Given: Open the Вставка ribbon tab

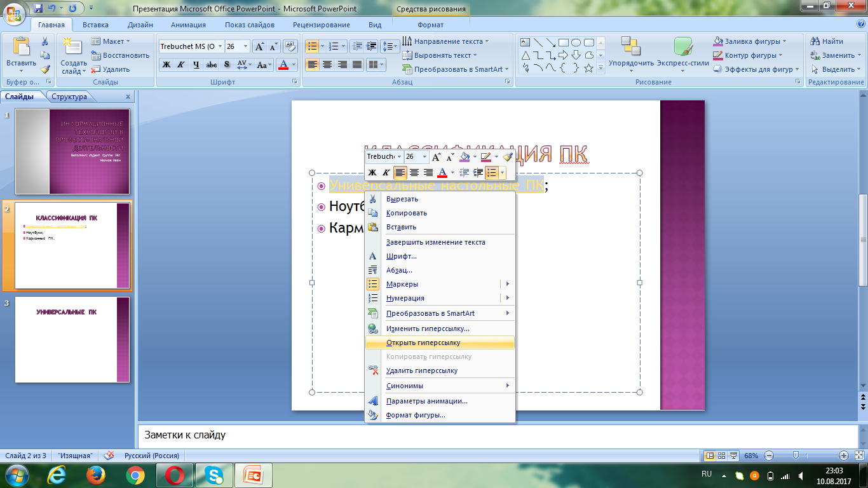Looking at the screenshot, I should (95, 25).
